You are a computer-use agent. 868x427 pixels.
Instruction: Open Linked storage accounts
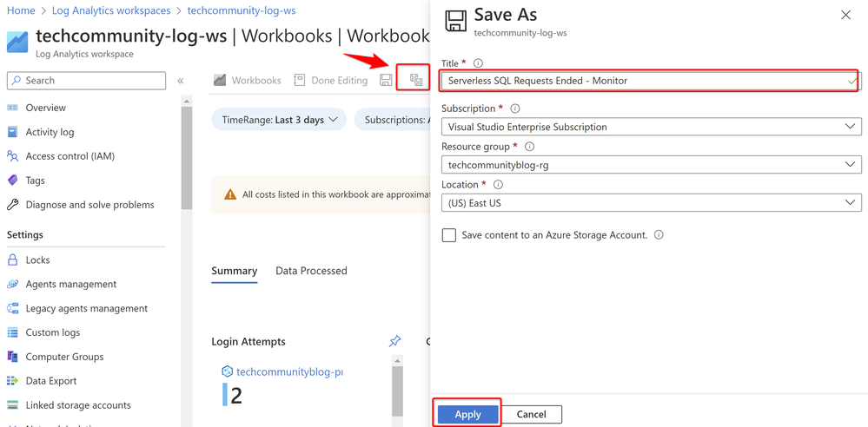point(78,405)
